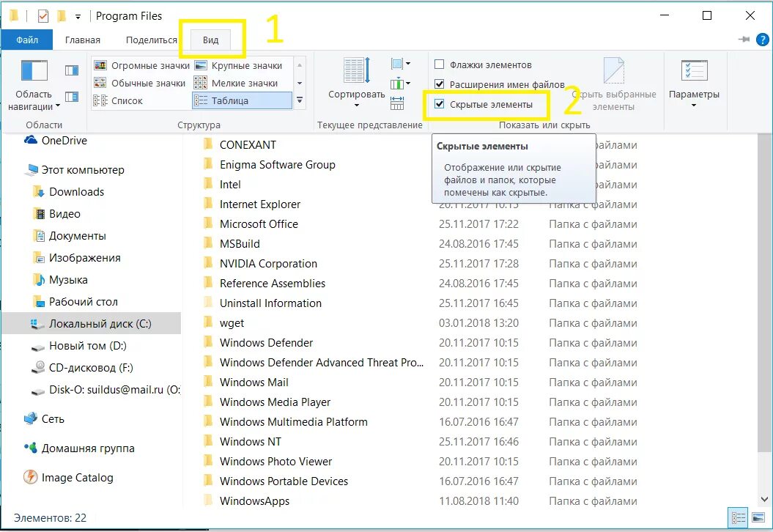Switch to the Поделиться tab

pyautogui.click(x=152, y=40)
